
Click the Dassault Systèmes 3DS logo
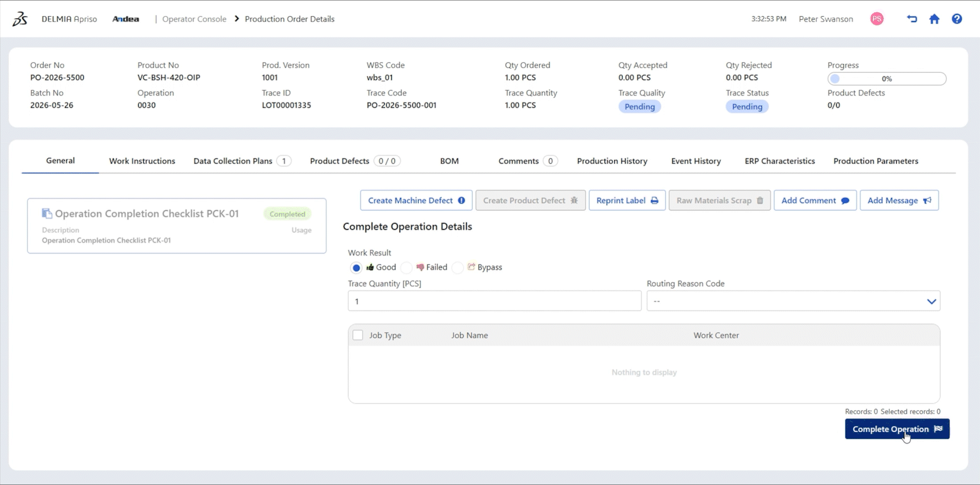20,19
